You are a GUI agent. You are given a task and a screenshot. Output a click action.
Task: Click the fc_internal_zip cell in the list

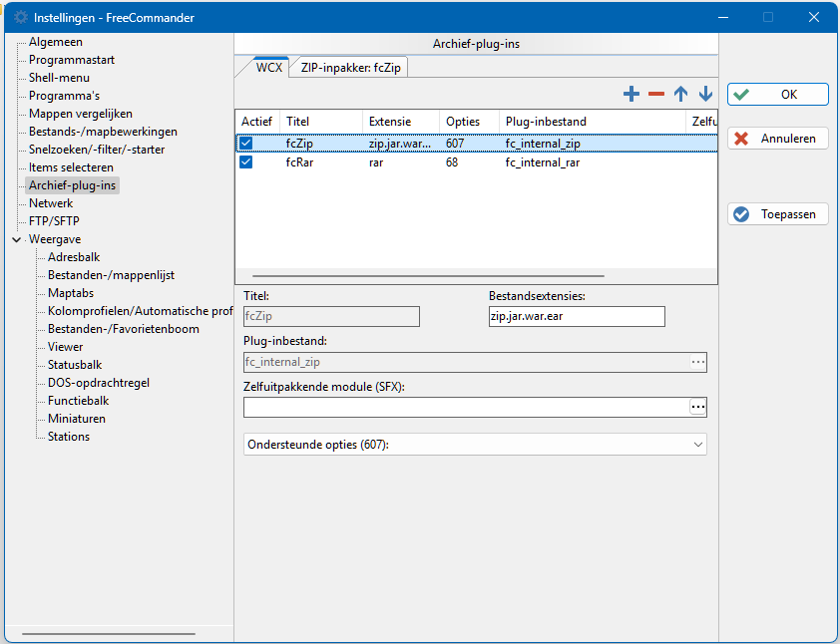(543, 144)
